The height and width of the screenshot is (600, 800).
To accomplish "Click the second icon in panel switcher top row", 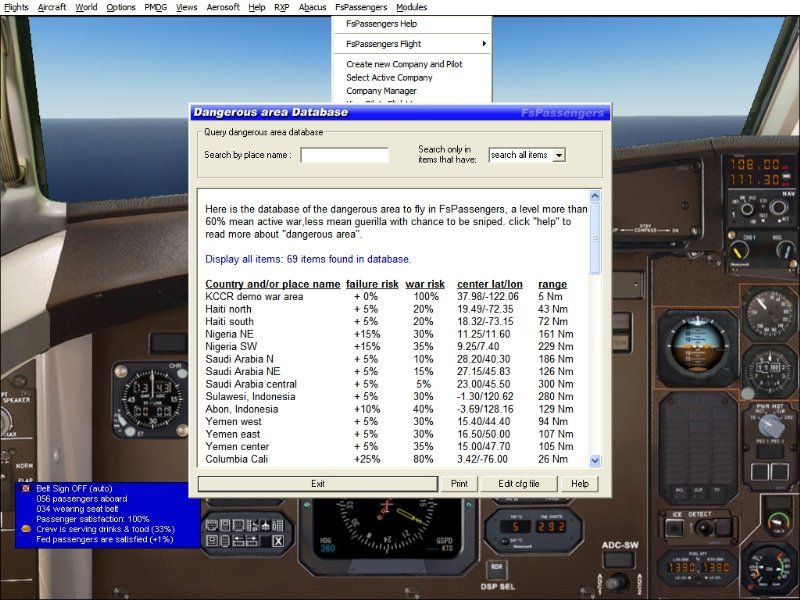I will point(225,525).
